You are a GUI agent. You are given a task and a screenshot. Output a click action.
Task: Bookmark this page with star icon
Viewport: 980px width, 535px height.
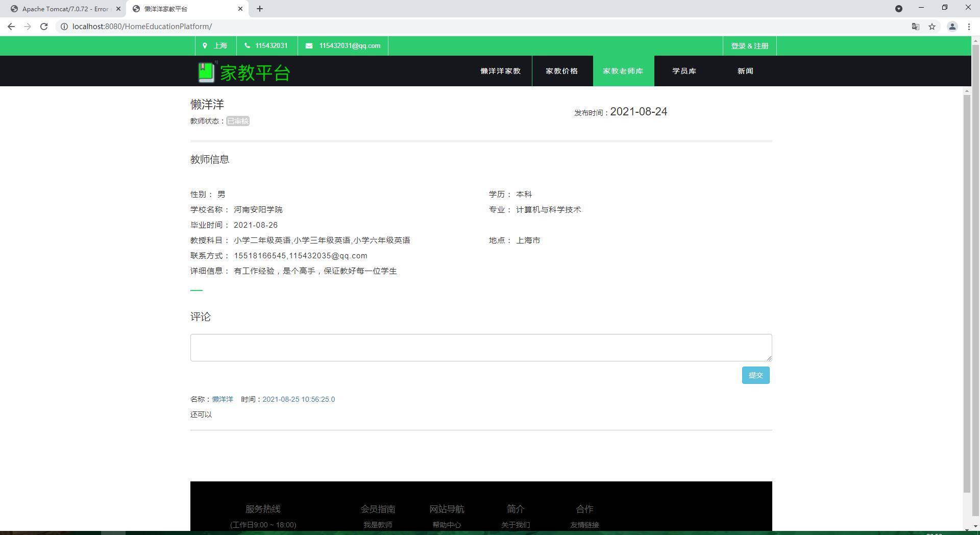[x=932, y=27]
